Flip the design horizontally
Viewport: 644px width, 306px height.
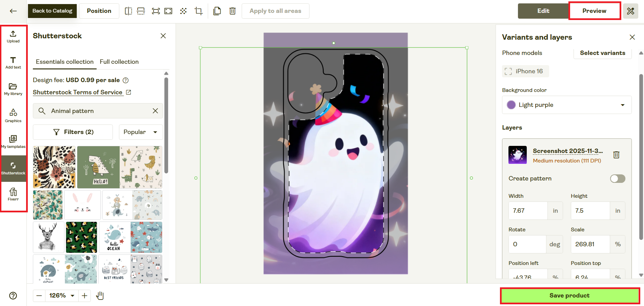tap(128, 11)
